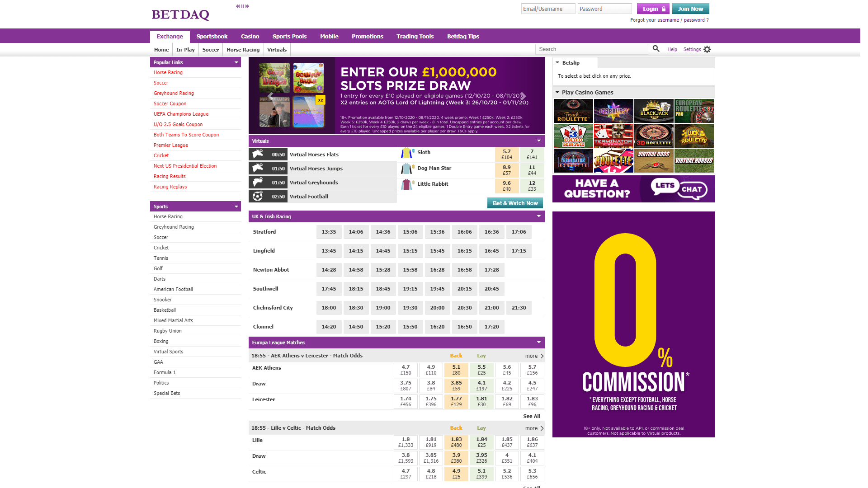This screenshot has width=868, height=488.
Task: Open the In-Play menu item
Action: tap(185, 50)
